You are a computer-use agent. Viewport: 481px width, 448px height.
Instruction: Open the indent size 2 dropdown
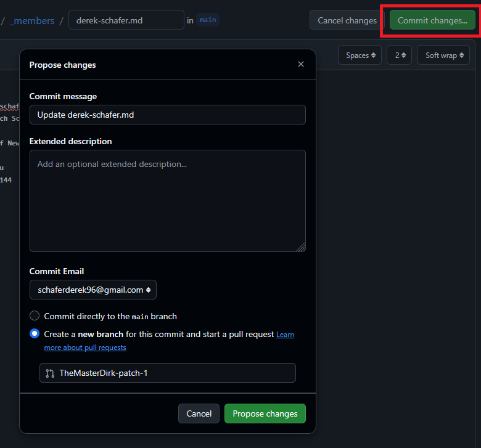point(399,55)
